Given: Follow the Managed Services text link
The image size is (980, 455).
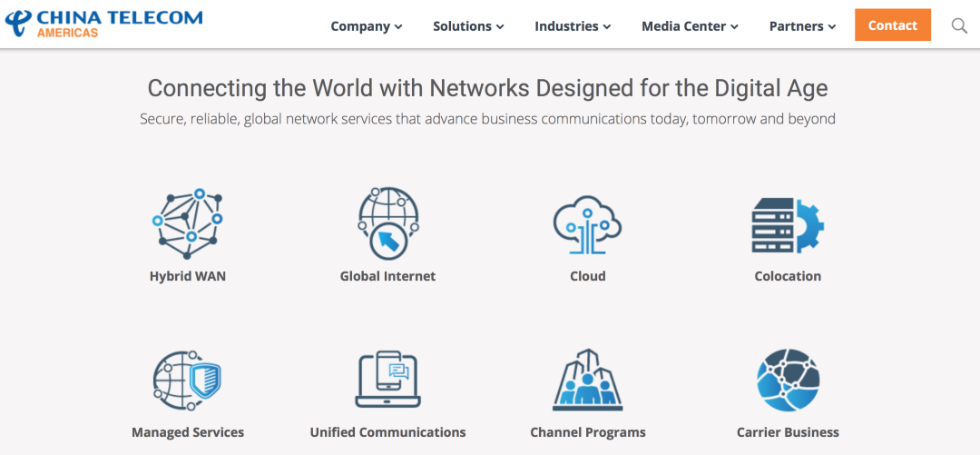Looking at the screenshot, I should 188,432.
